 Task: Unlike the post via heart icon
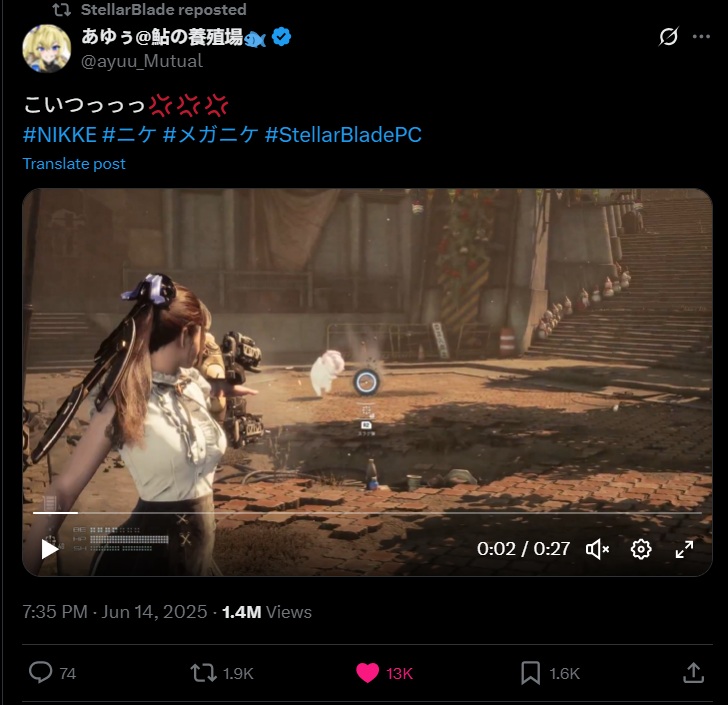click(367, 673)
